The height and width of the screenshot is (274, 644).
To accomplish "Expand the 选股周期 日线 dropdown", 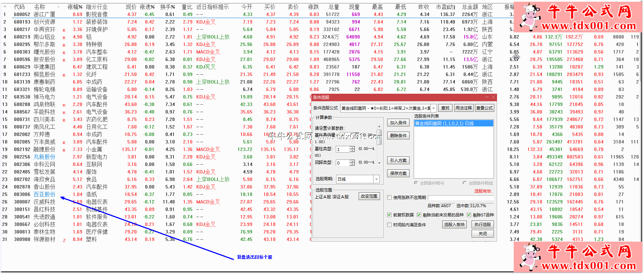I will tap(376, 179).
